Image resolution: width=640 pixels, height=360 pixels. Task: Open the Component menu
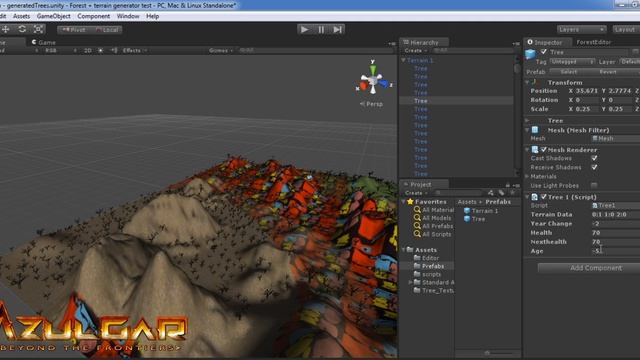(x=93, y=16)
